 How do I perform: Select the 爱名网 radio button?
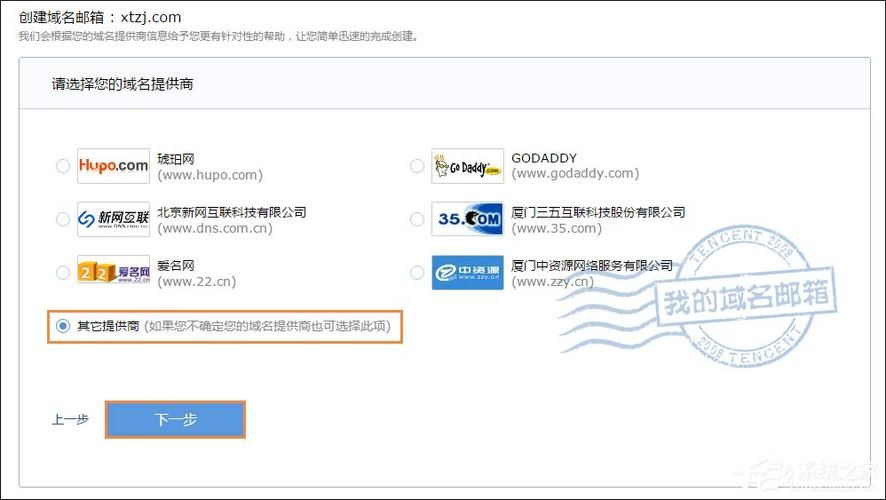[63, 272]
